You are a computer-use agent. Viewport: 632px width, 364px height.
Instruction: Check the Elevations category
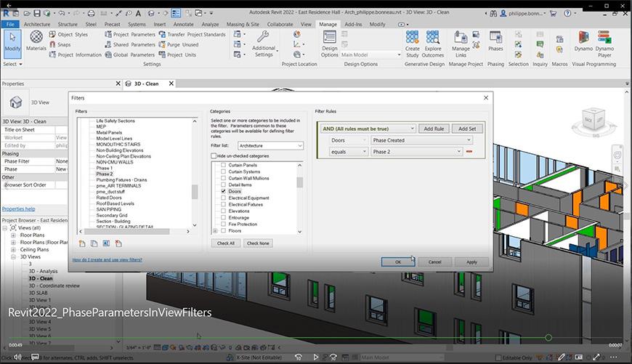(x=223, y=211)
